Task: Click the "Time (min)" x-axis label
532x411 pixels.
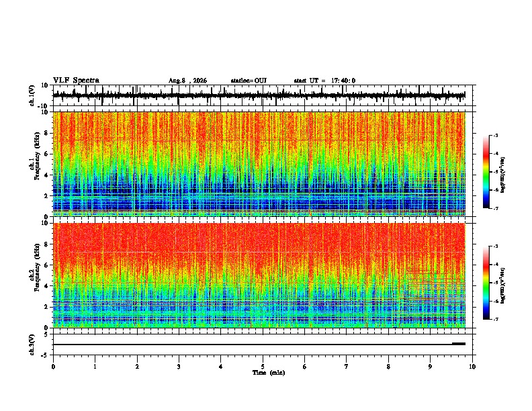Action: click(269, 373)
